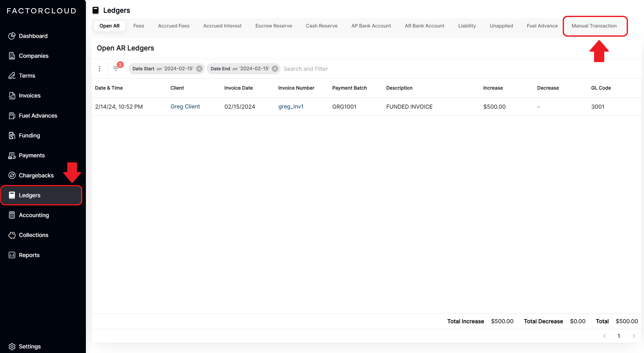Open Collections from the sidebar
Viewport: 644px width, 353px height.
(33, 235)
